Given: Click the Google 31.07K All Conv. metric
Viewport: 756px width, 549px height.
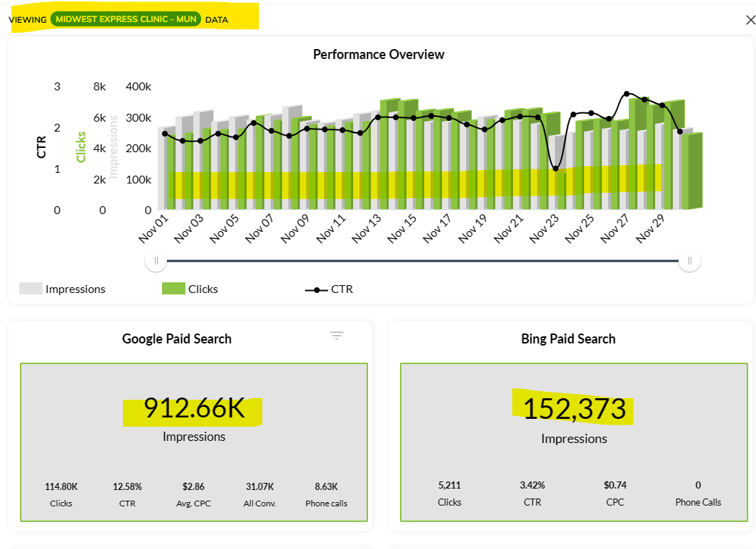Looking at the screenshot, I should 260,494.
